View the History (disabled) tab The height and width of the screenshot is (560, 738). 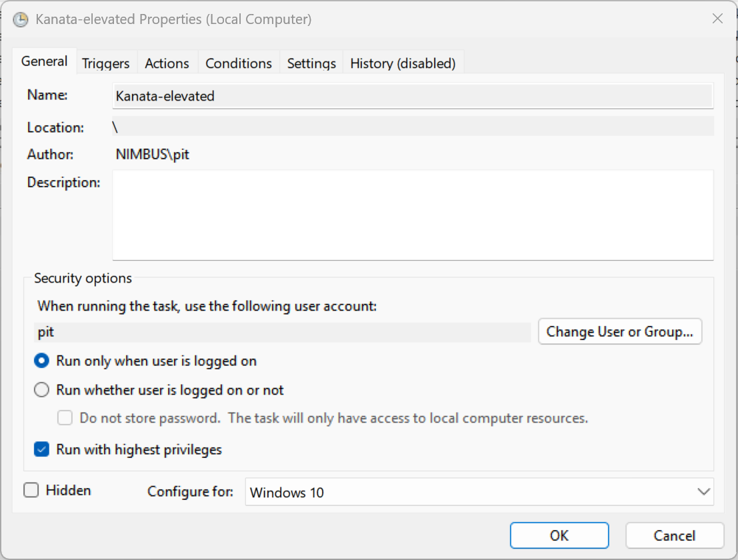(403, 63)
